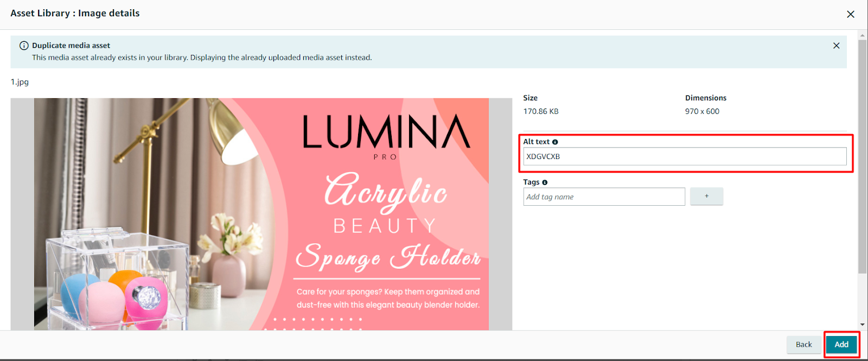Close the Asset Library dialog

point(851,14)
